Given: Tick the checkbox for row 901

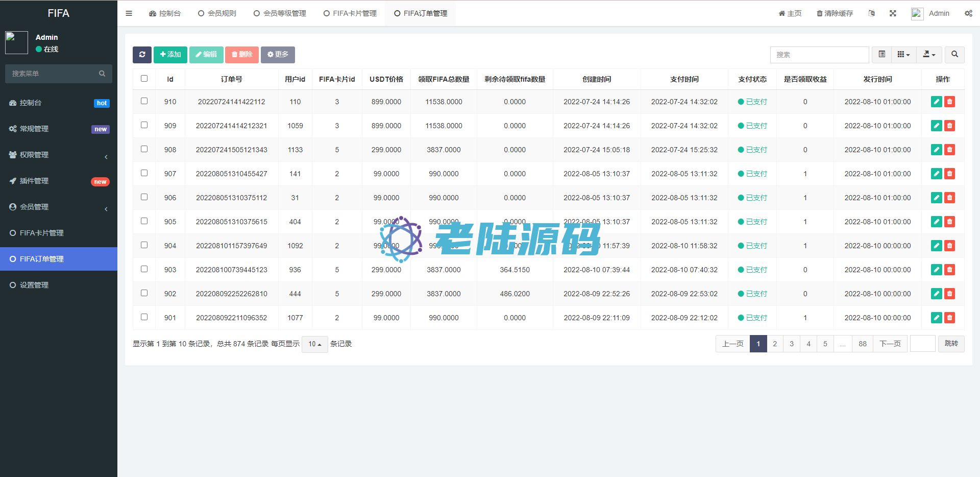Looking at the screenshot, I should (x=144, y=317).
